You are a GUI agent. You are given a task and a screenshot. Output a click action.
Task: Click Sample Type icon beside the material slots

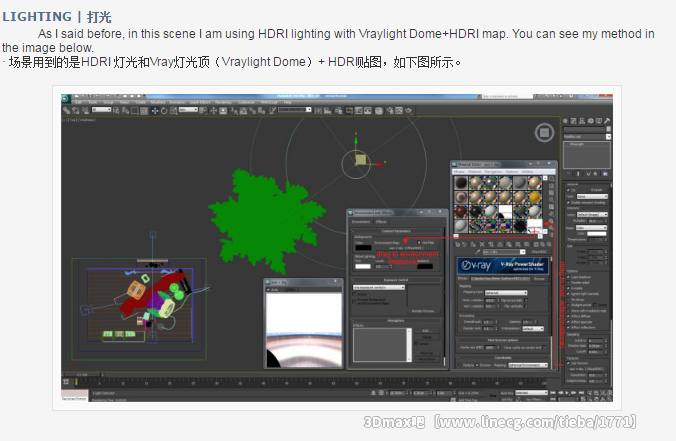point(551,178)
